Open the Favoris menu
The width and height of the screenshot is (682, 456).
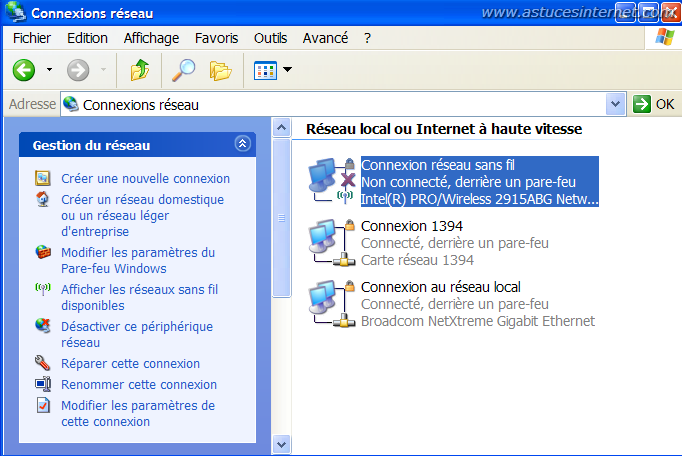(x=217, y=38)
